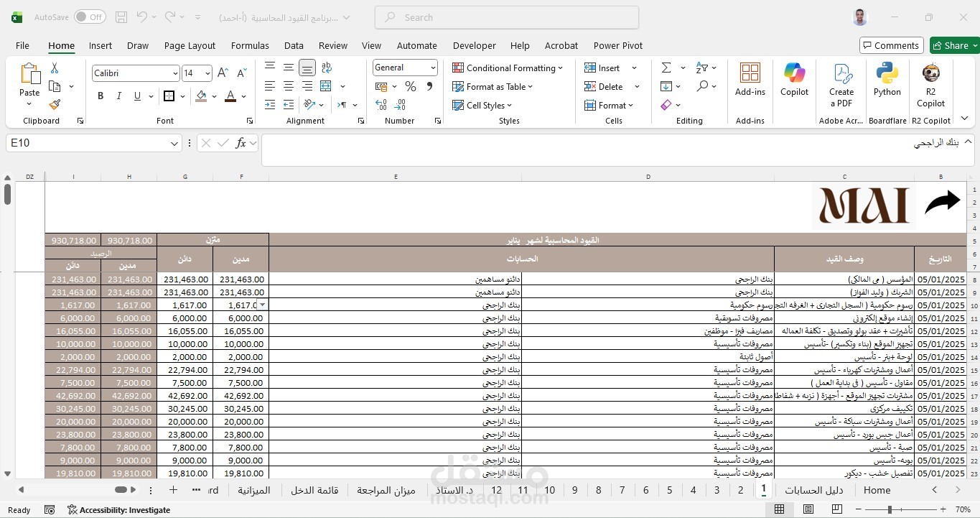Switch to the دليل الحسابات sheet tab
The image size is (980, 518).
(x=814, y=490)
